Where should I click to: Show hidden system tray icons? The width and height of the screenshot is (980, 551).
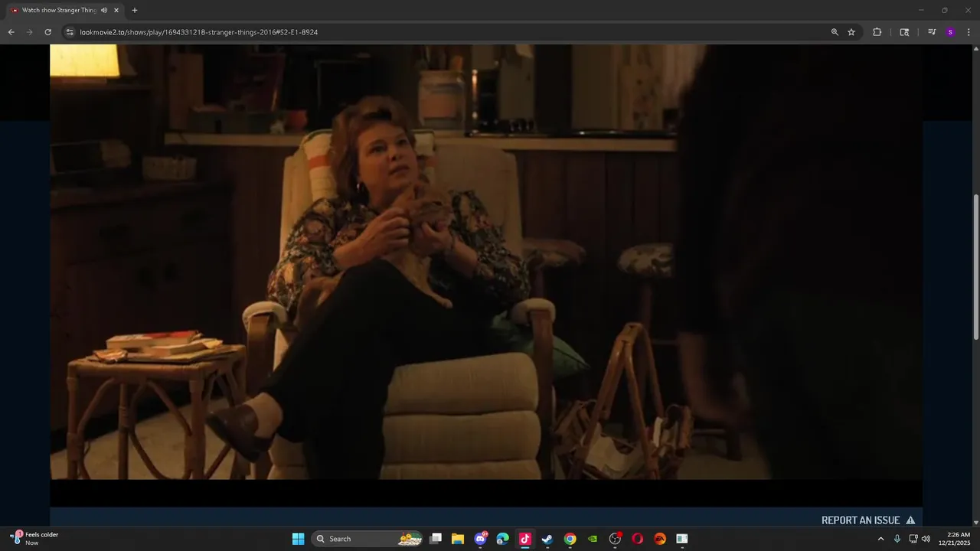point(880,539)
